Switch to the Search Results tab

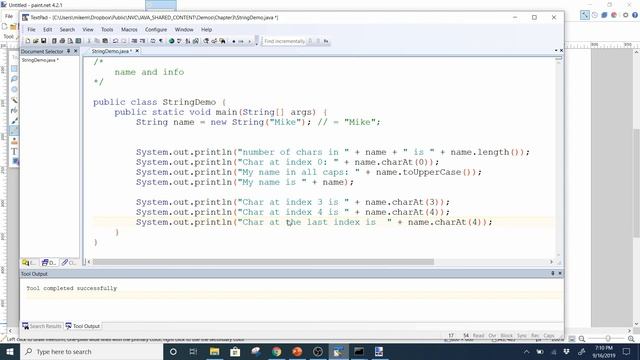42,326
